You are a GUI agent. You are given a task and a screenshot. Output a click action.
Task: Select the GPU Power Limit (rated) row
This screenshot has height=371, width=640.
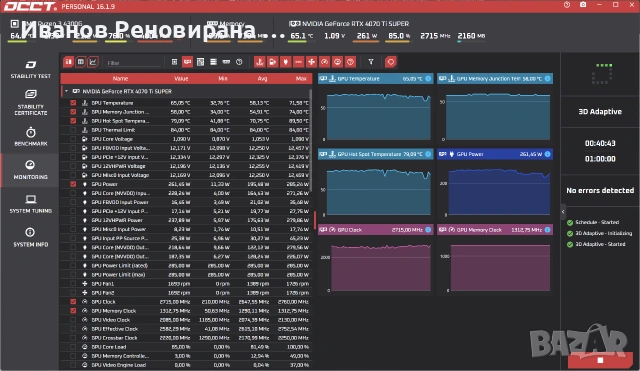pos(187,265)
